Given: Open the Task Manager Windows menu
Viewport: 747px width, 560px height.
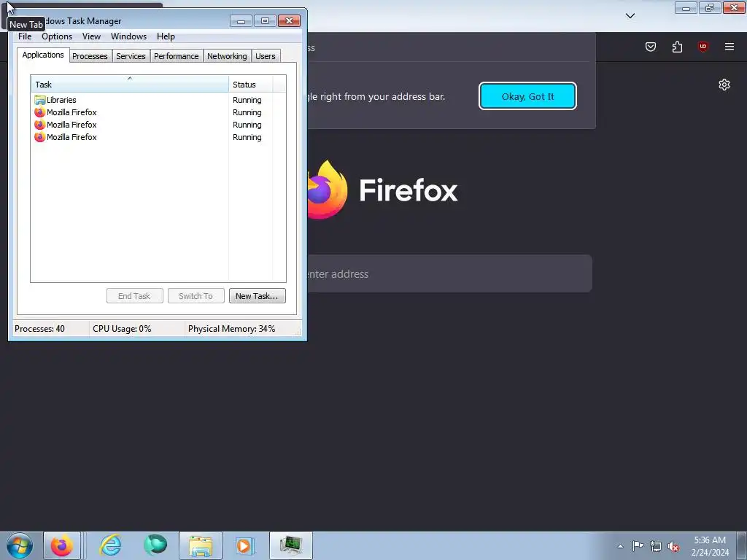Looking at the screenshot, I should pos(128,36).
